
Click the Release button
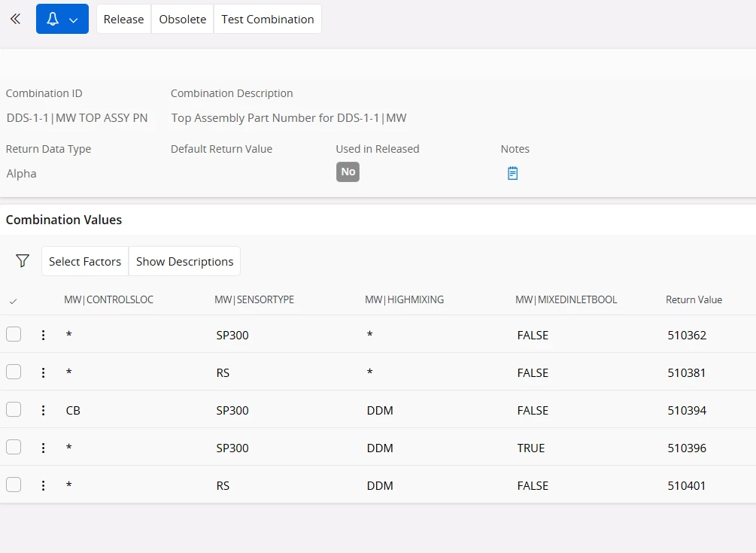(x=123, y=20)
